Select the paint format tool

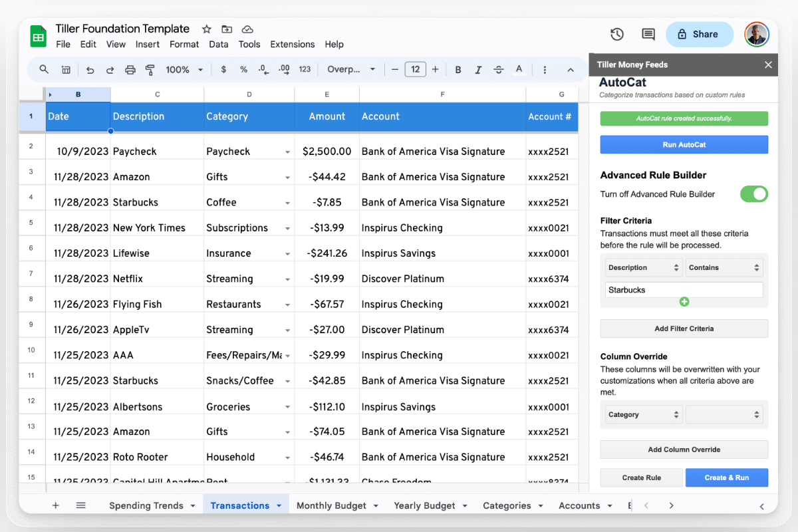[150, 70]
